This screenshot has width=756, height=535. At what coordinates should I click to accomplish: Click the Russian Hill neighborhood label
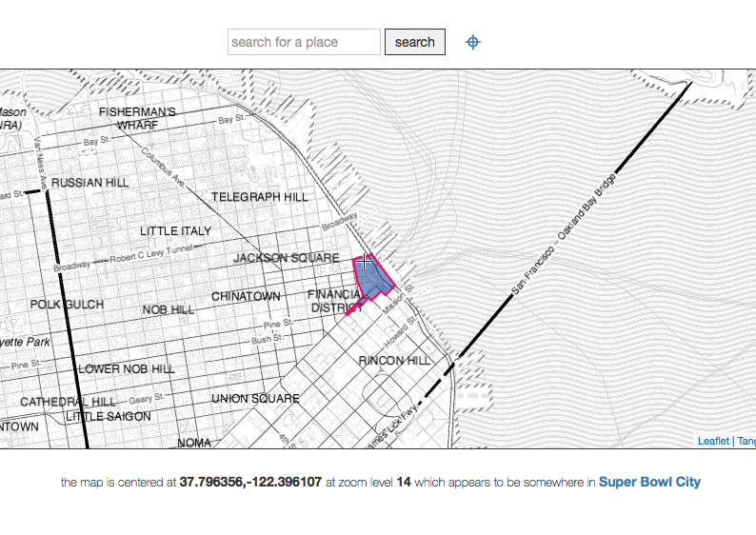point(88,182)
